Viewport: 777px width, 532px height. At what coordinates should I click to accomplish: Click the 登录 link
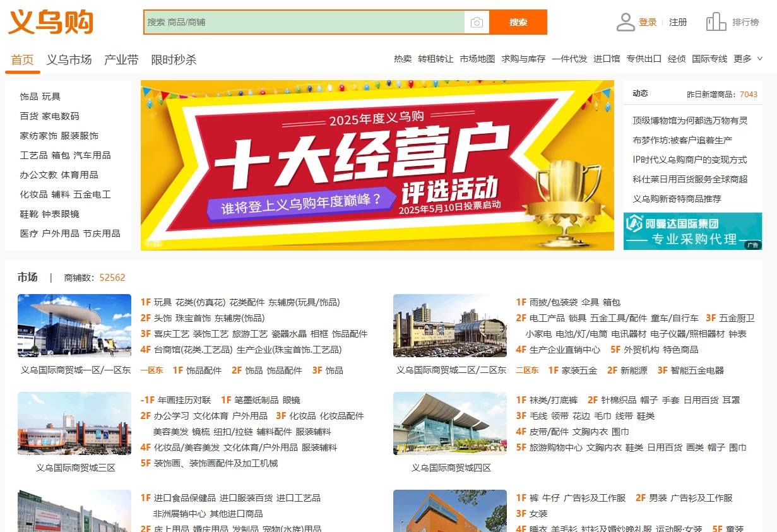tap(648, 22)
